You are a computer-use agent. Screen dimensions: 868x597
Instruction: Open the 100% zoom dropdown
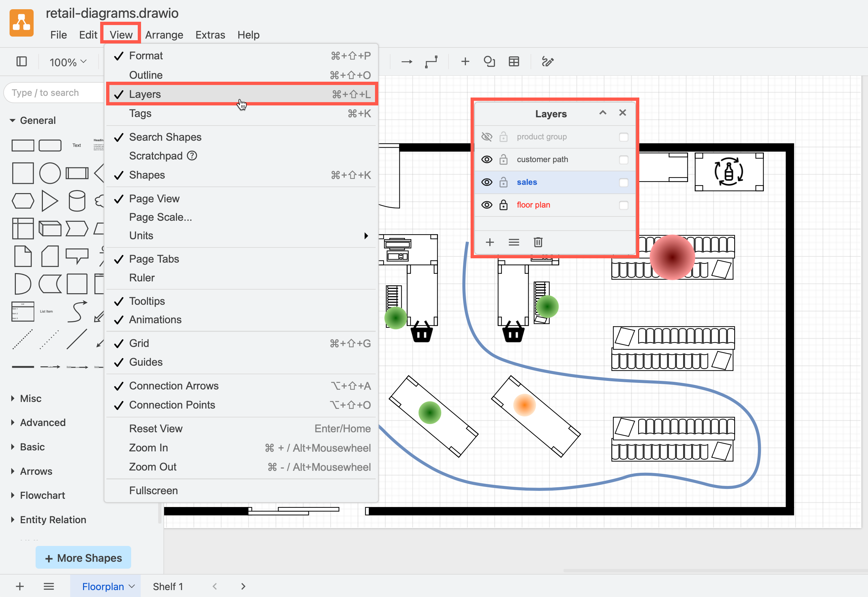[67, 62]
